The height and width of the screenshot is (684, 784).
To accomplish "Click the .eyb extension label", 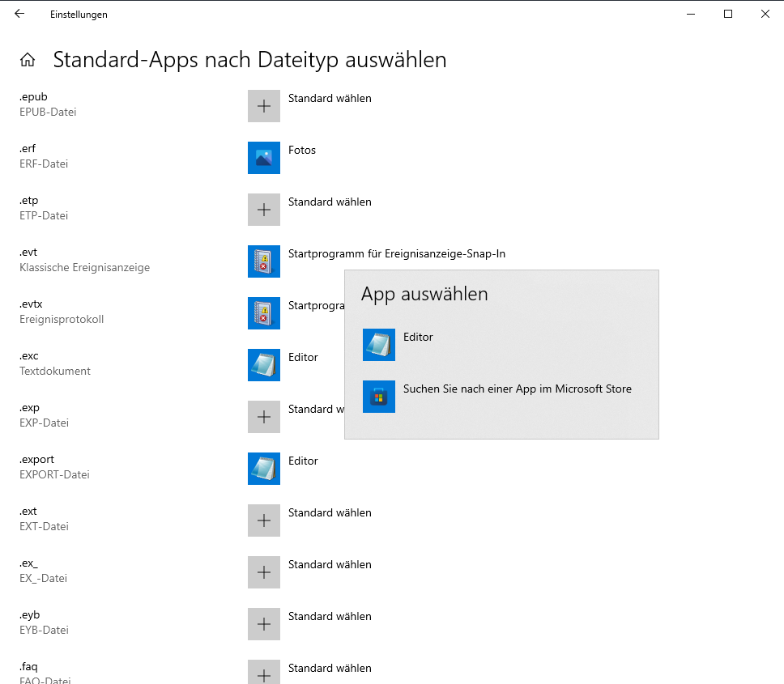I will (29, 615).
